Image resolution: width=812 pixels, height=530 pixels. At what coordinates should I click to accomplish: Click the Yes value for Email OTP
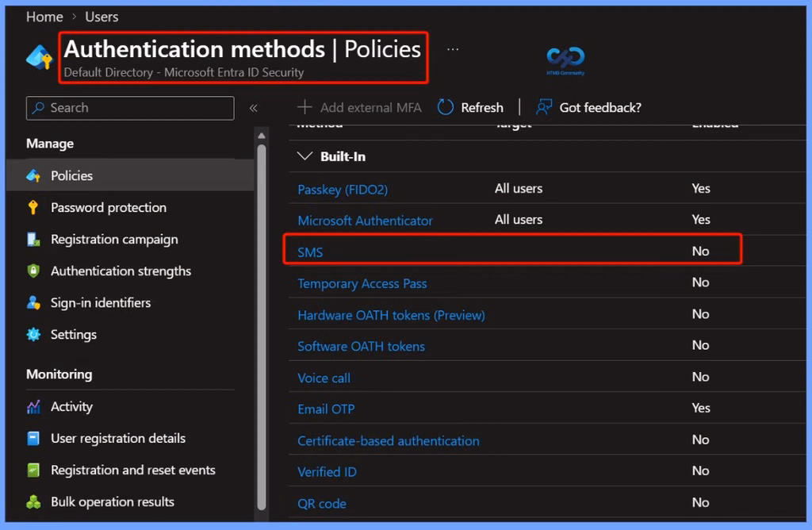701,409
